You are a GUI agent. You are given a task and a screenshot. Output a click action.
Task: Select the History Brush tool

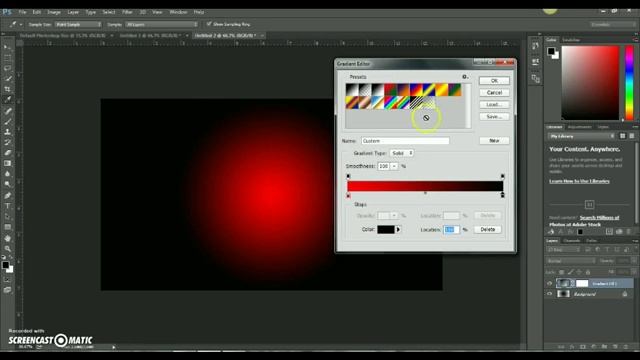7,142
